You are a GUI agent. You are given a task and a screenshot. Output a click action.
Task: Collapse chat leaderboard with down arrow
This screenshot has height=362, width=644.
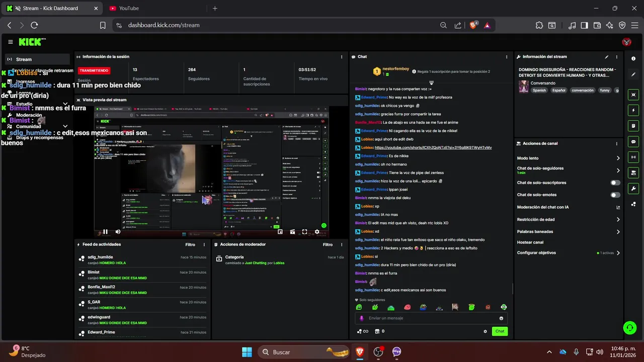click(x=431, y=82)
